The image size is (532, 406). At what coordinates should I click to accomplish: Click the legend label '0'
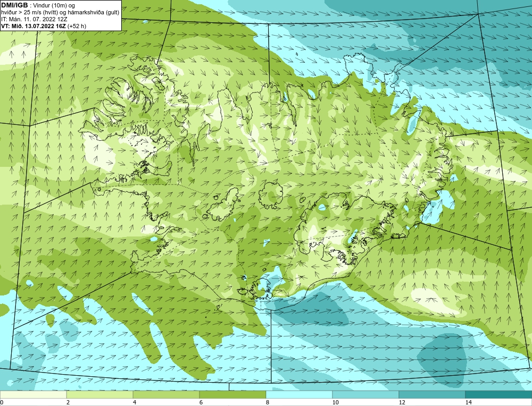click(x=2, y=402)
